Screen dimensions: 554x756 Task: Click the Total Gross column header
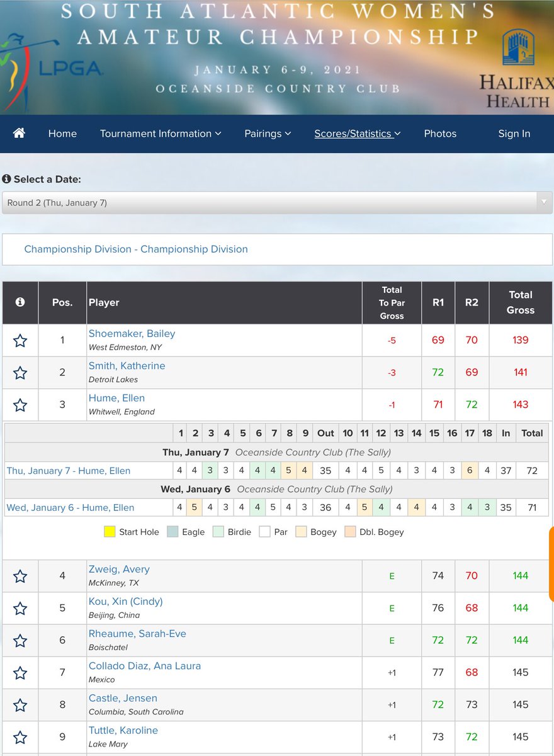click(521, 302)
